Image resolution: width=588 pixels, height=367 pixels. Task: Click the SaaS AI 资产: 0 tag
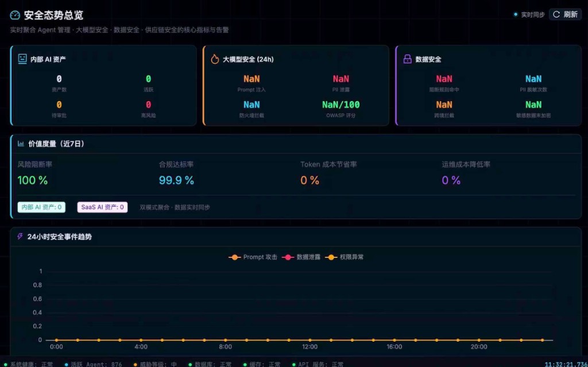(102, 207)
